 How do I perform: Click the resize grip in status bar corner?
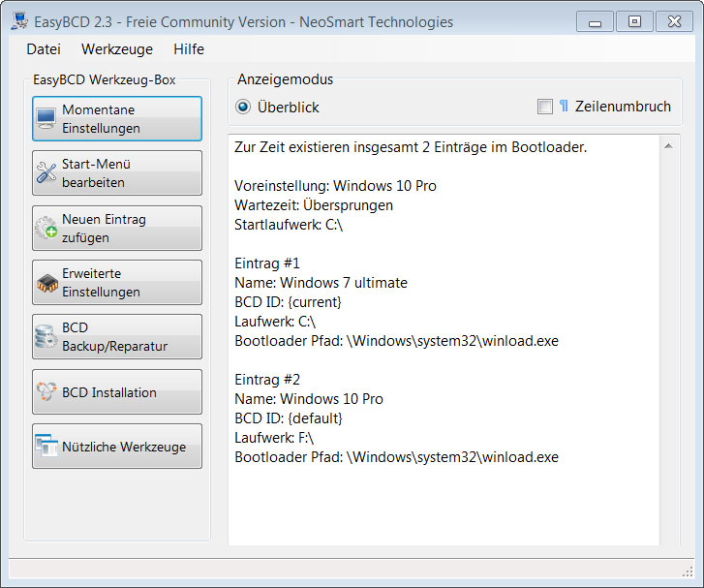688,572
